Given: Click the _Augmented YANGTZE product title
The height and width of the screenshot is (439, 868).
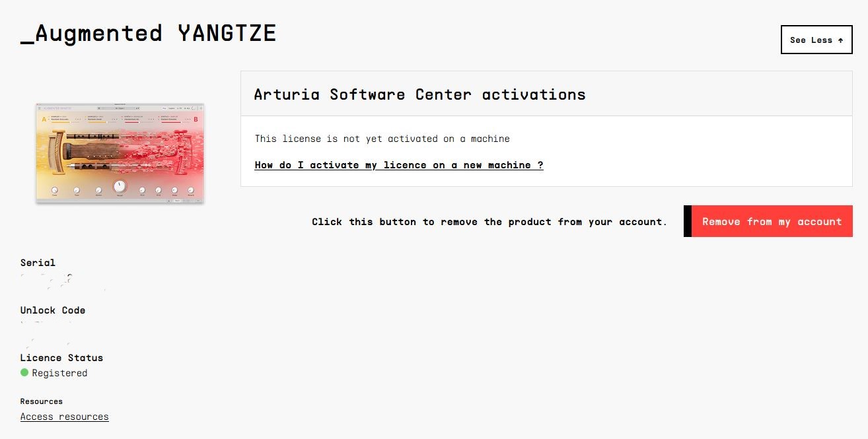Looking at the screenshot, I should point(148,33).
